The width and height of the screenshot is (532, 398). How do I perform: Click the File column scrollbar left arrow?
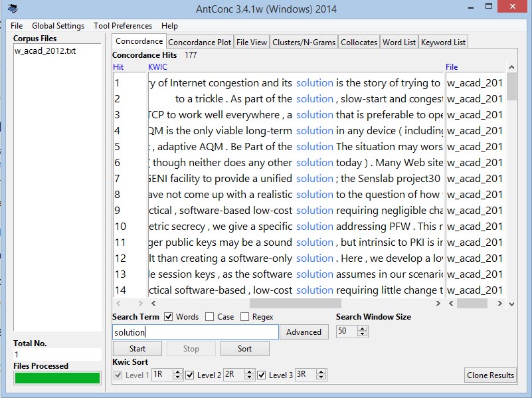point(451,304)
